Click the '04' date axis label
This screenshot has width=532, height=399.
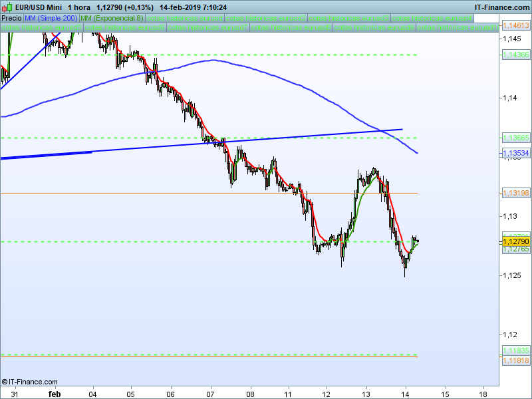tap(92, 394)
